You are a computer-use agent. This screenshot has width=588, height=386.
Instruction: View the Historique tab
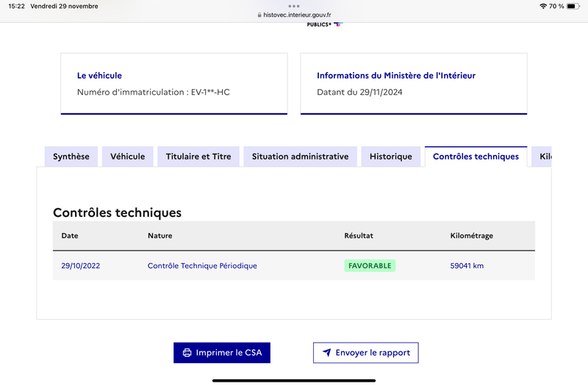click(391, 157)
